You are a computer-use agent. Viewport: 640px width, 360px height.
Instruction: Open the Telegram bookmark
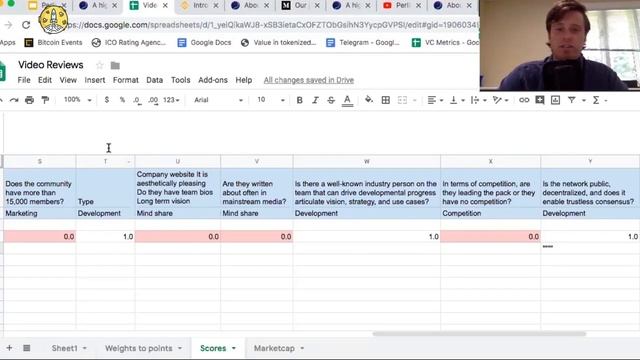point(363,42)
